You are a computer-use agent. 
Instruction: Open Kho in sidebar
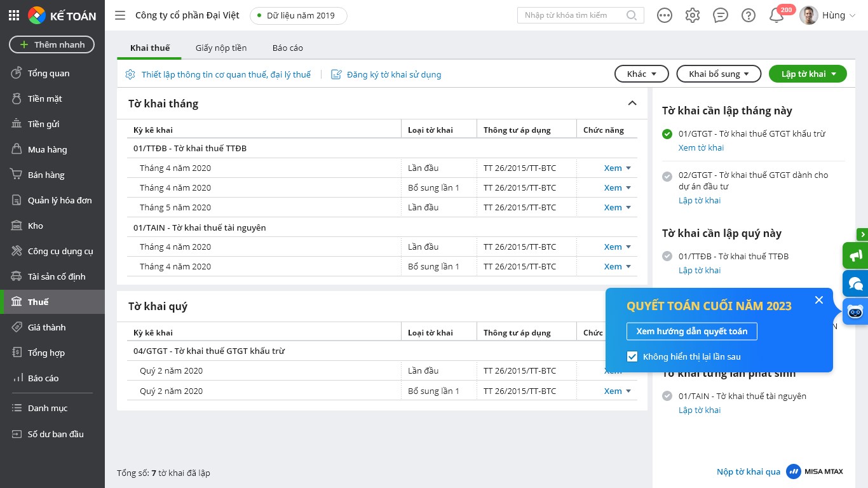52,226
